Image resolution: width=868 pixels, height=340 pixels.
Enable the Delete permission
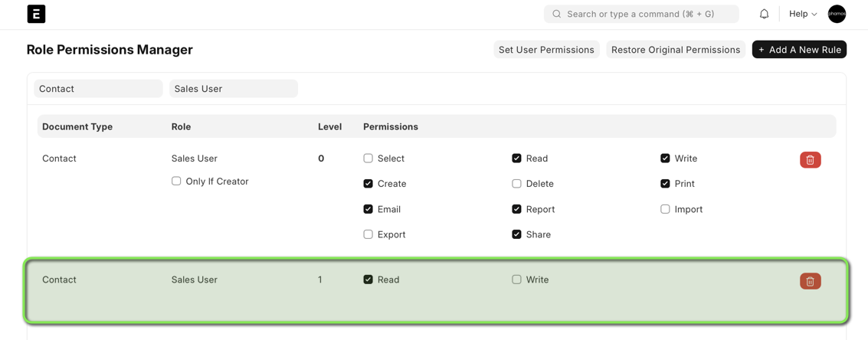(x=516, y=184)
